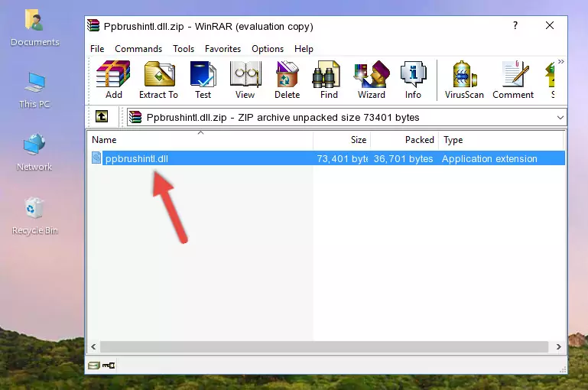Image resolution: width=588 pixels, height=390 pixels.
Task: Expand hidden toolbar buttons chevron
Action: [x=560, y=61]
